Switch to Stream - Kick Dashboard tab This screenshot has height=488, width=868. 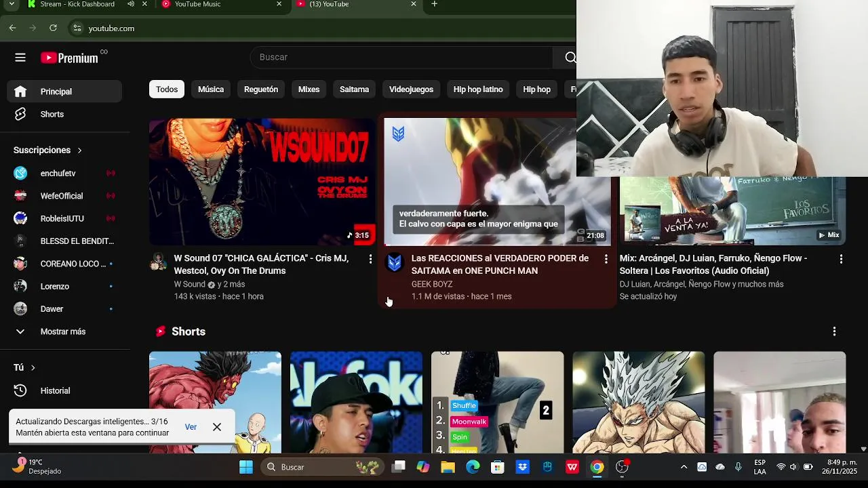tap(77, 4)
